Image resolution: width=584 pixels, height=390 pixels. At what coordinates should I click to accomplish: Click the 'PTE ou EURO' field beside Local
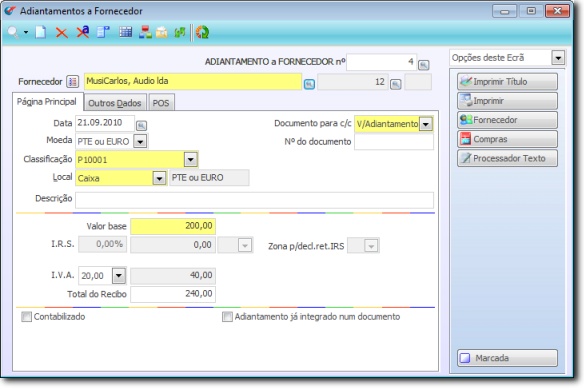[209, 178]
